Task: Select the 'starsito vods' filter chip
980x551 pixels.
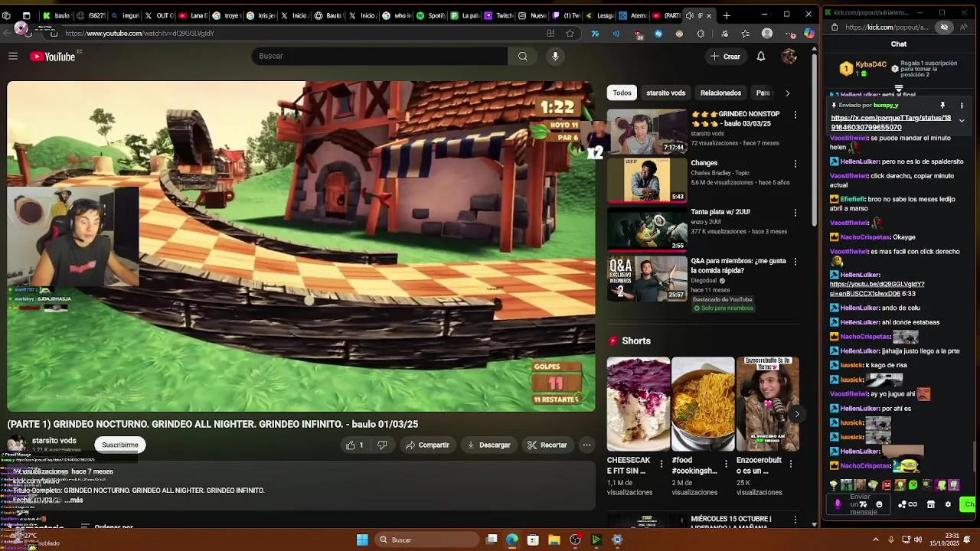Action: click(665, 93)
